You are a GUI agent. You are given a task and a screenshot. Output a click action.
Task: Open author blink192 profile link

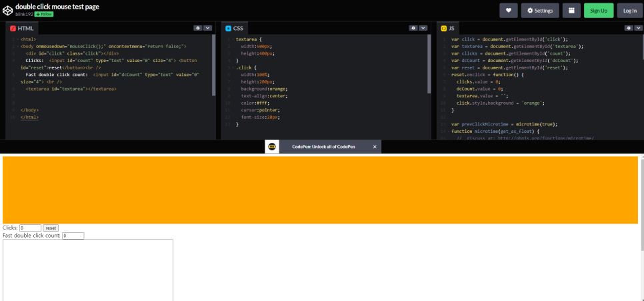[24, 14]
